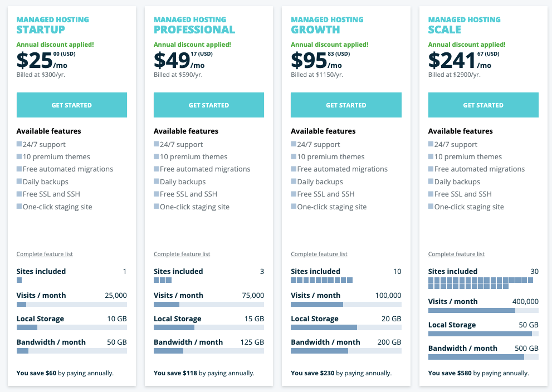
Task: Click a site square under Scale's Sites included
Action: (432, 280)
